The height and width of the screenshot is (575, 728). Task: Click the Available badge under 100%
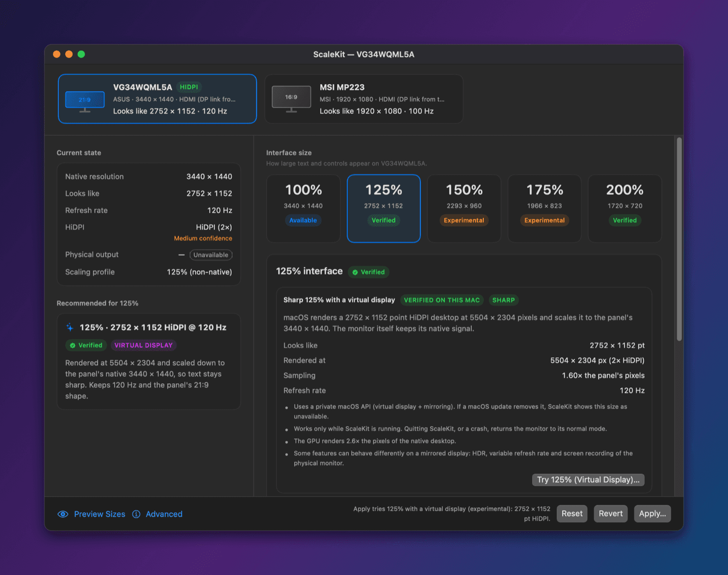tap(303, 220)
